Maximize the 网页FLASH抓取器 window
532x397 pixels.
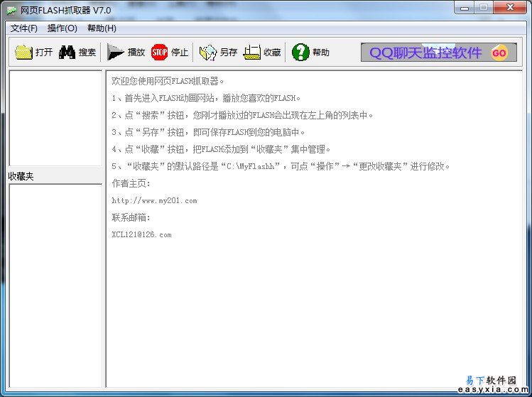484,8
